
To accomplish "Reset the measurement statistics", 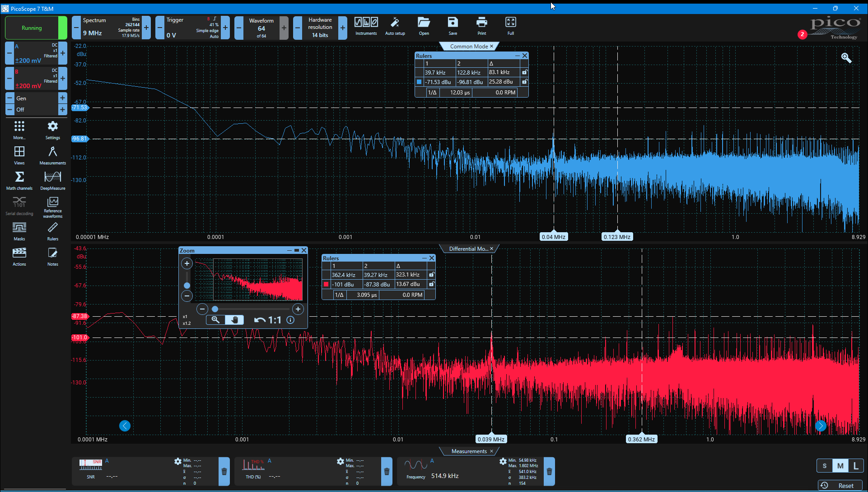I will pos(840,485).
